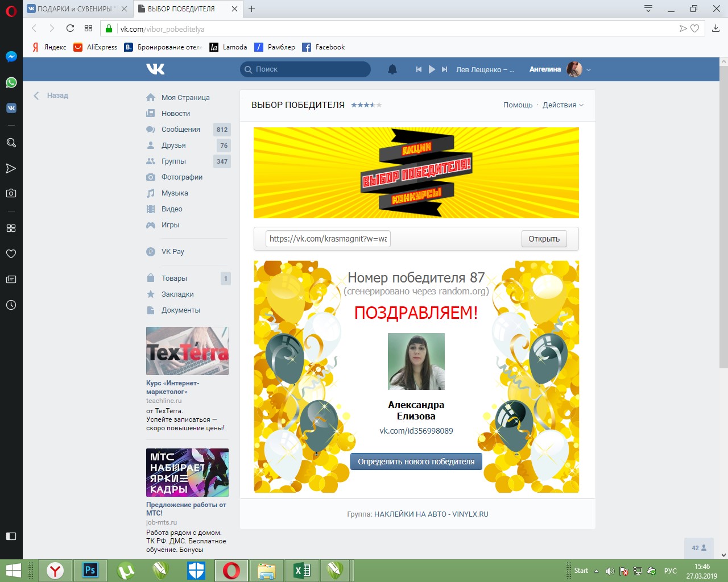Expand the Ангелина profile menu

(560, 69)
